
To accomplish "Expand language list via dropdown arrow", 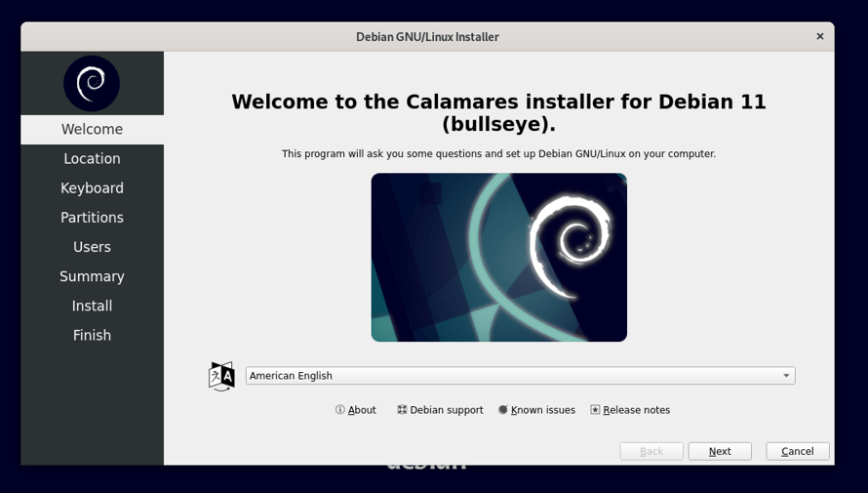I will (786, 376).
